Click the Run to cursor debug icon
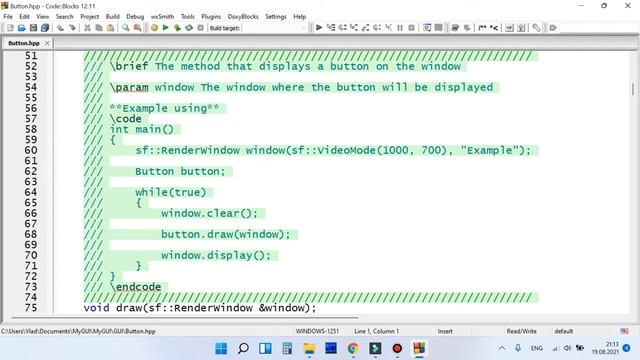The image size is (640, 360). [x=331, y=28]
